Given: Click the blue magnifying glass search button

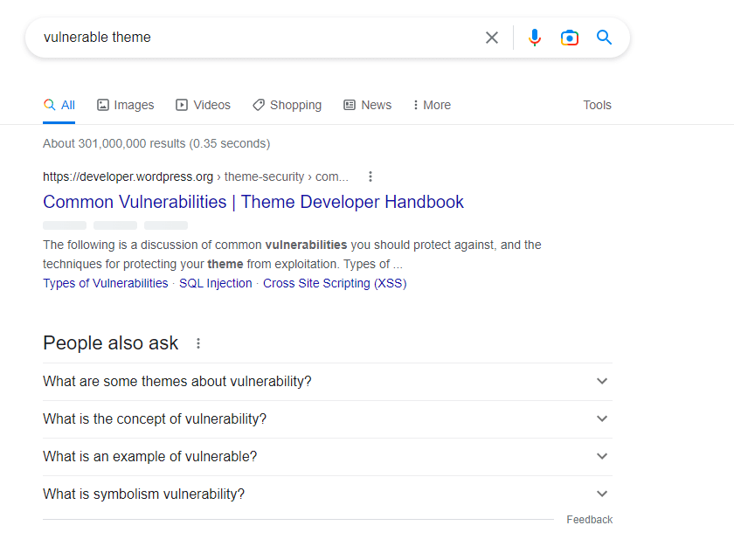Looking at the screenshot, I should 604,38.
